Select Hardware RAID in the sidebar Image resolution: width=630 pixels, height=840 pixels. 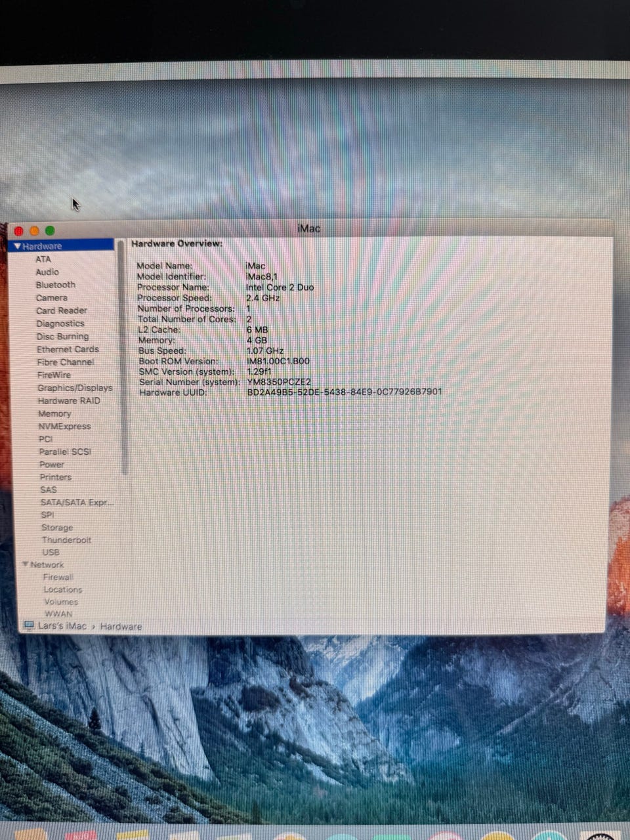coord(69,400)
